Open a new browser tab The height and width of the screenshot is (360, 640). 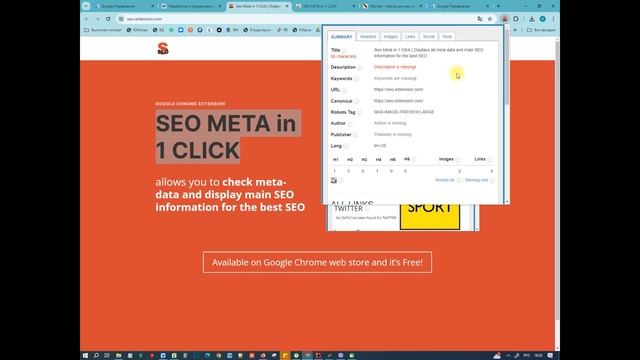click(x=498, y=6)
